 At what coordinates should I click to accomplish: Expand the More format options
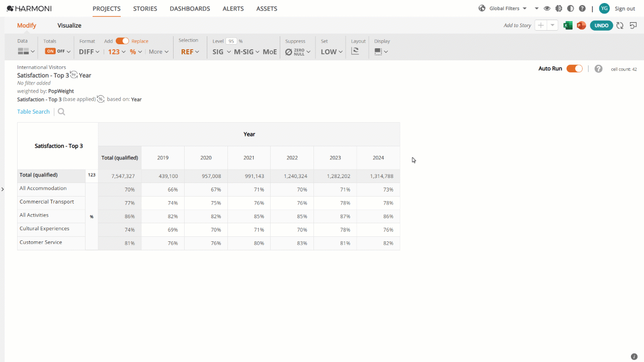click(x=158, y=52)
